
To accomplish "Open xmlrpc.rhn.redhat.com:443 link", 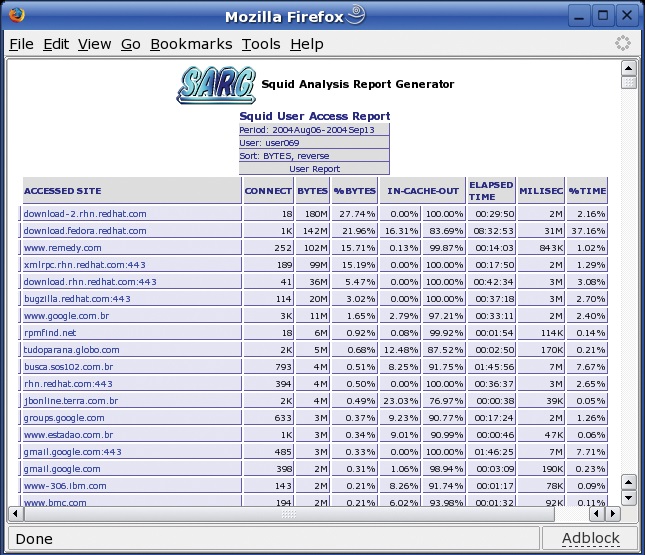I will 84,265.
